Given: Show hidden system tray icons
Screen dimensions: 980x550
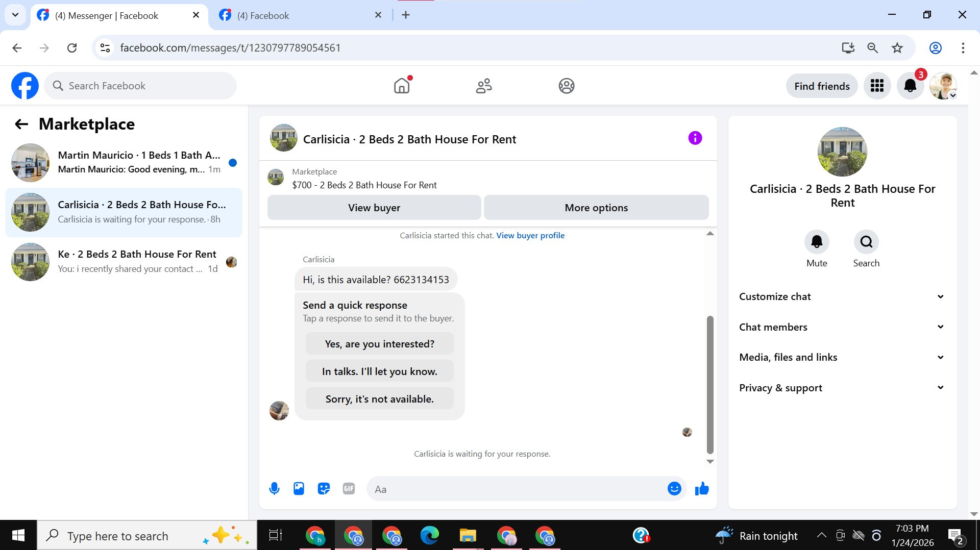Looking at the screenshot, I should pos(821,535).
